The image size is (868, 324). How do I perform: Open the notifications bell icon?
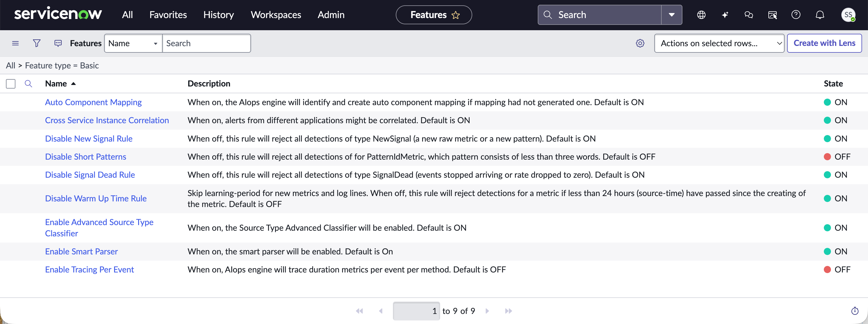tap(820, 15)
